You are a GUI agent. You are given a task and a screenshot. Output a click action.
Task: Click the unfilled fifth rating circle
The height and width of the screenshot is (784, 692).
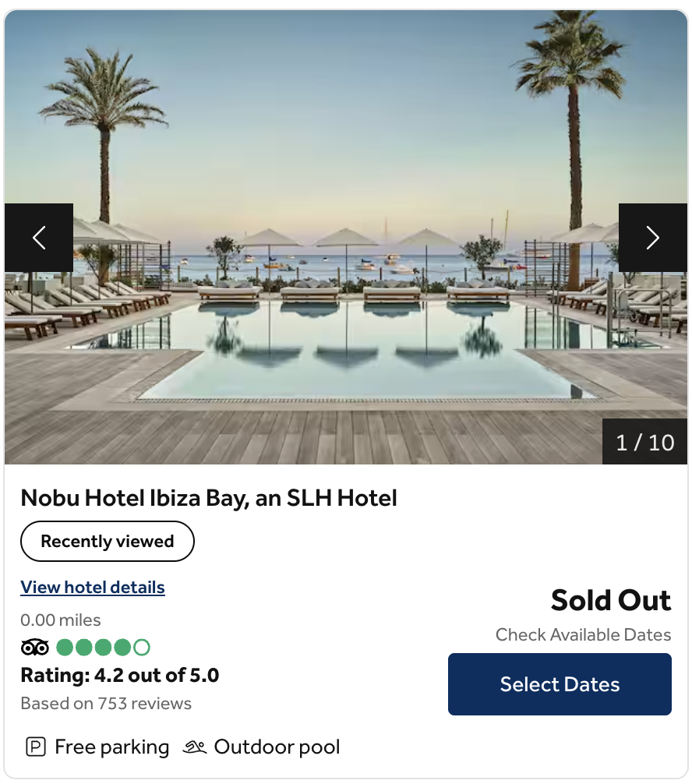click(x=142, y=647)
